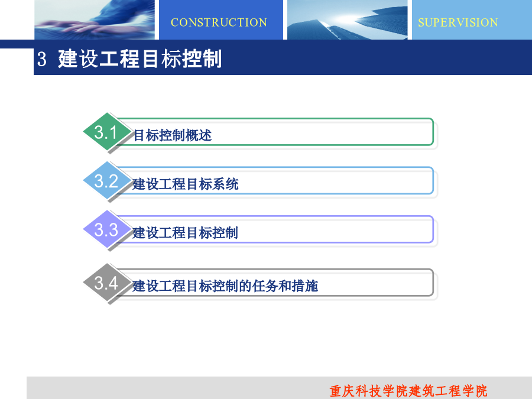
Task: Open section 建设工程目标控制的任务和措施
Action: pyautogui.click(x=225, y=286)
